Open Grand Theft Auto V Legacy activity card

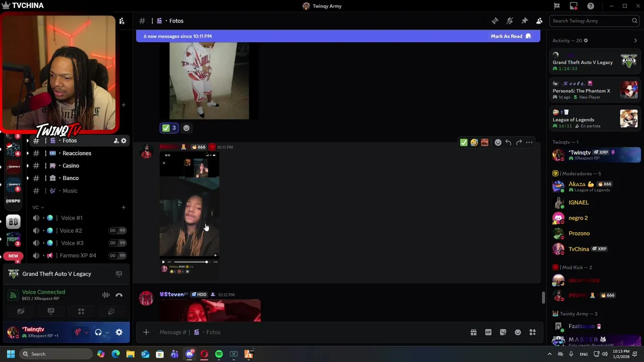point(595,62)
